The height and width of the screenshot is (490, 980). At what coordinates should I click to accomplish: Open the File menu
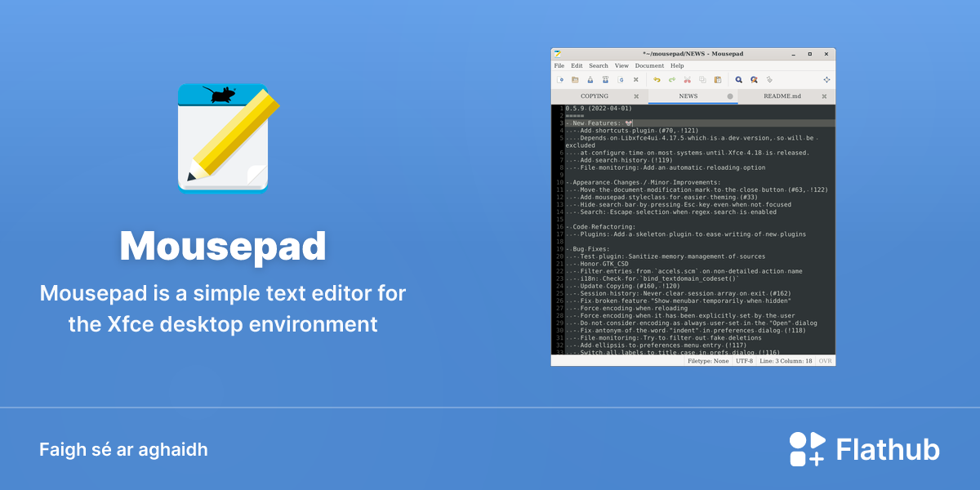[x=559, y=66]
